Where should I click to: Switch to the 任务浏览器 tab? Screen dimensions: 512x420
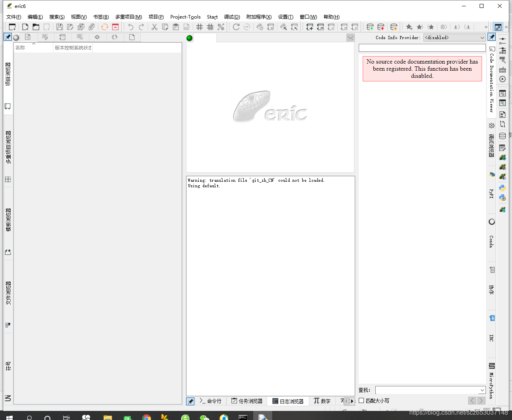(247, 401)
